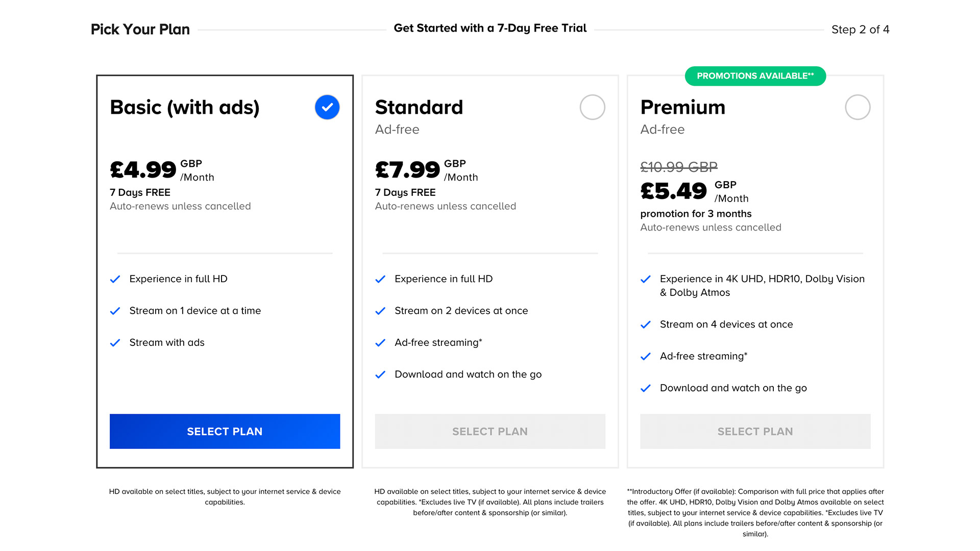Click the Step 2 of 4 indicator
980x551 pixels.
860,30
